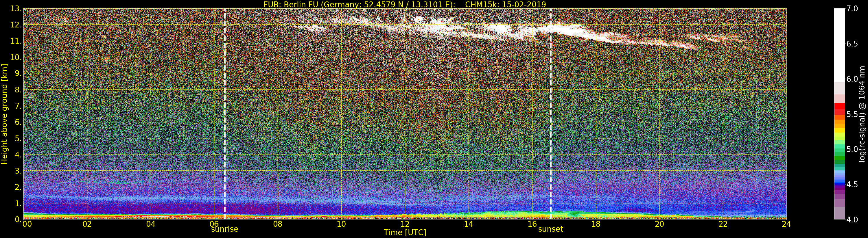Viewport: 868px width, 238px height.
Task: Click the "4.5" colorbar tick label
Action: [x=852, y=185]
